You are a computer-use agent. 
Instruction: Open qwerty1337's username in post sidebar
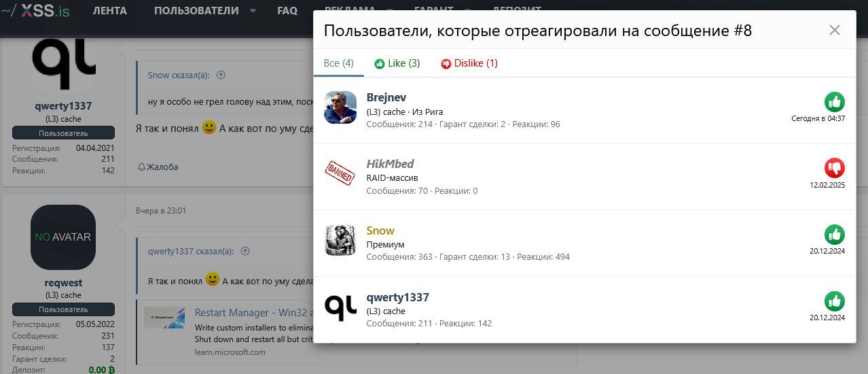pyautogui.click(x=63, y=106)
